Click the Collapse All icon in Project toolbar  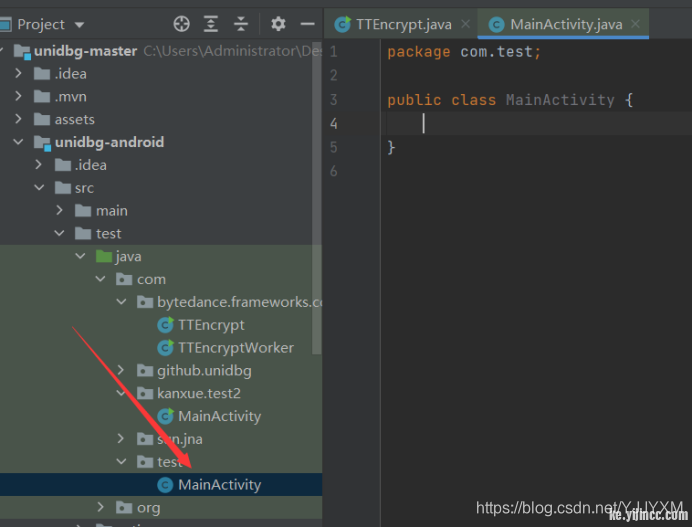[241, 24]
